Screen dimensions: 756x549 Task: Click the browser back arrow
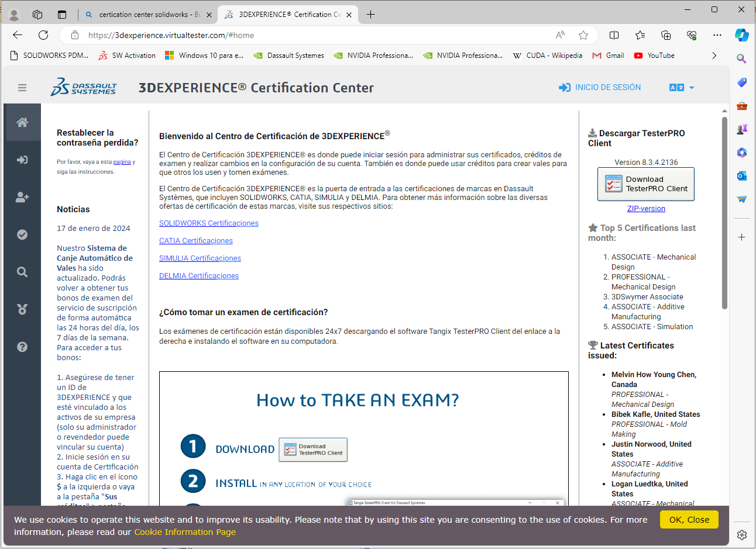pos(18,35)
